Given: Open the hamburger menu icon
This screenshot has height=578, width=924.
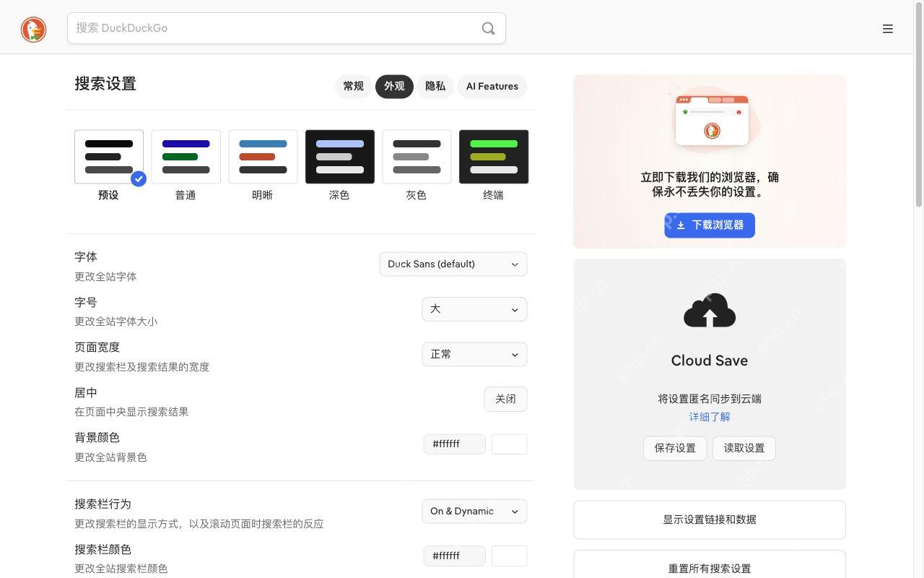Looking at the screenshot, I should click(x=888, y=29).
